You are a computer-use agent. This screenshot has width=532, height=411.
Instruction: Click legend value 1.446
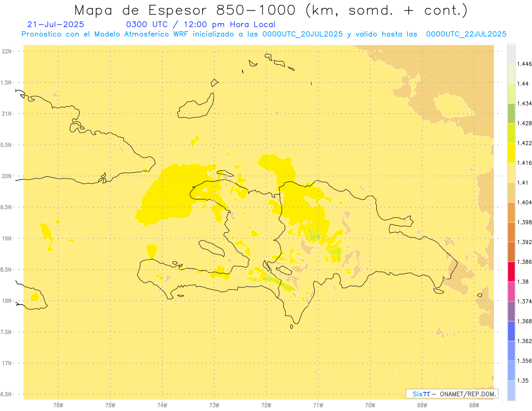pos(524,64)
